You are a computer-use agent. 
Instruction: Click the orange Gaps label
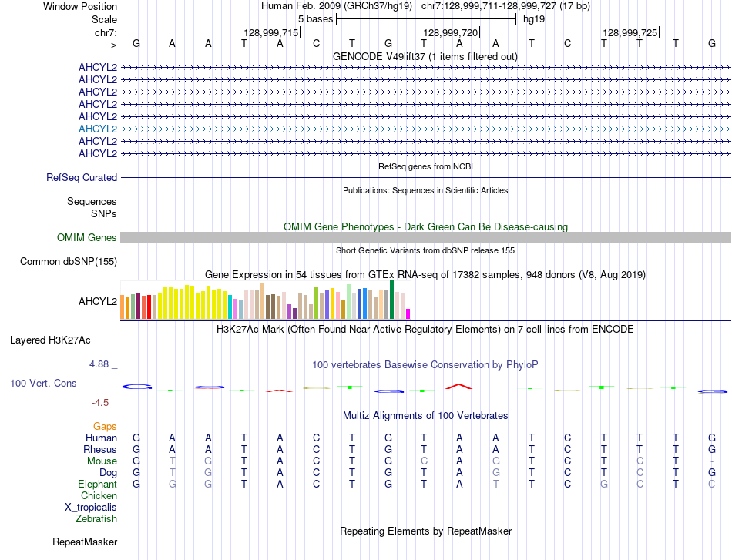[x=105, y=426]
